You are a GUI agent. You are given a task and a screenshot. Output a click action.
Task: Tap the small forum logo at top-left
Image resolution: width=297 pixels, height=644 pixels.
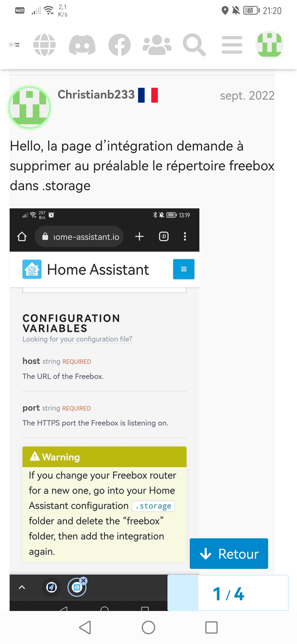14,45
